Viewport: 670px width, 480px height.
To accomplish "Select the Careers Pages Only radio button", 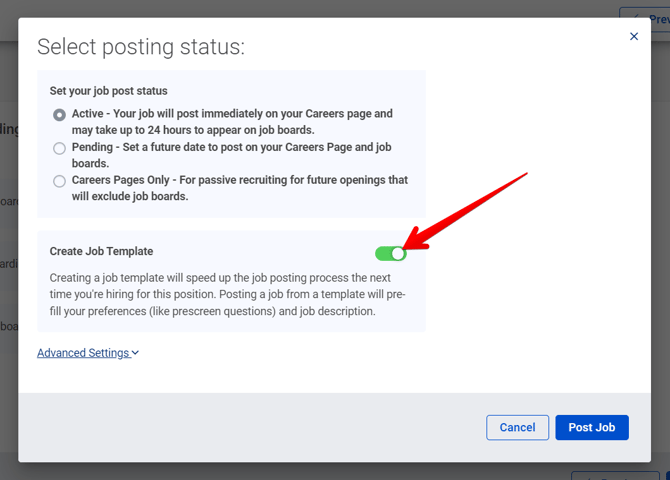I will click(60, 181).
